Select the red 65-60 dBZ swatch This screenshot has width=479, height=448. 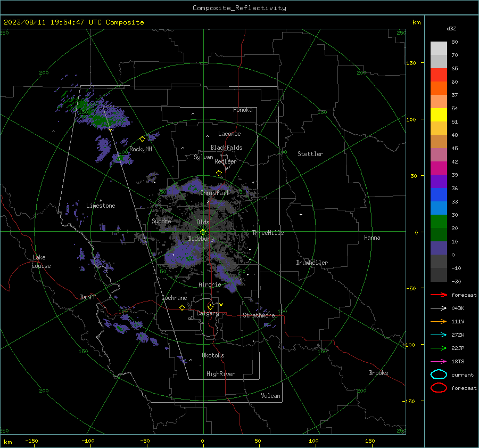(x=439, y=75)
